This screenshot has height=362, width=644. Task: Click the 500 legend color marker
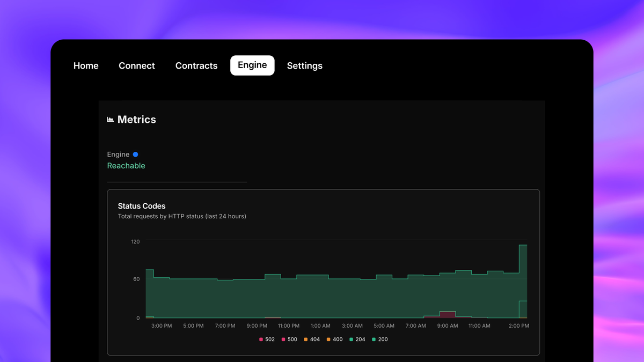pyautogui.click(x=283, y=339)
